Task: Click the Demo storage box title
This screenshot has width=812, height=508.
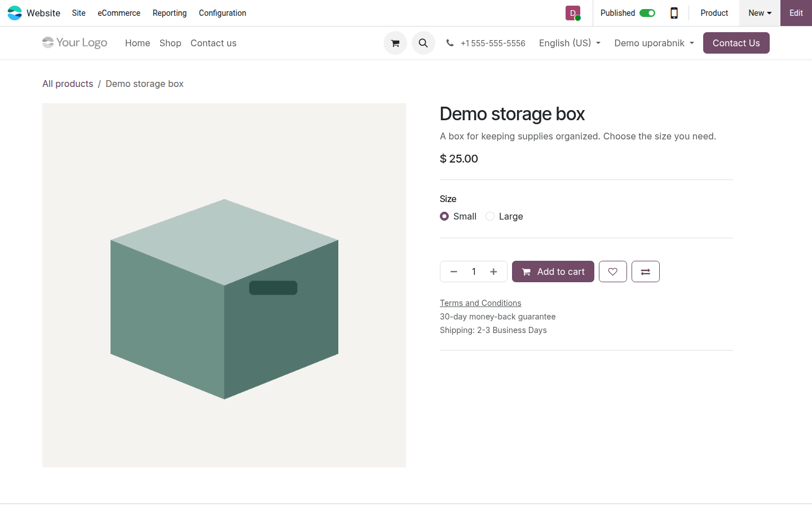Action: coord(512,114)
